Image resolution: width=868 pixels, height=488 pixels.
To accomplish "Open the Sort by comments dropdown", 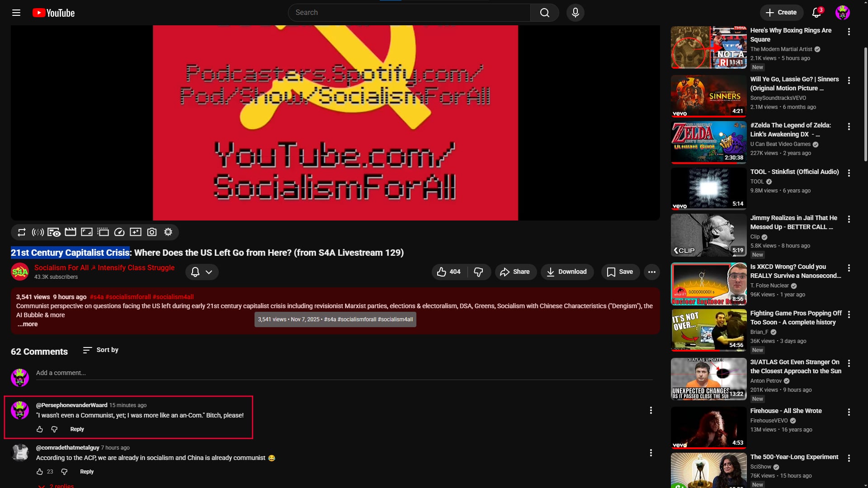I will pyautogui.click(x=101, y=350).
